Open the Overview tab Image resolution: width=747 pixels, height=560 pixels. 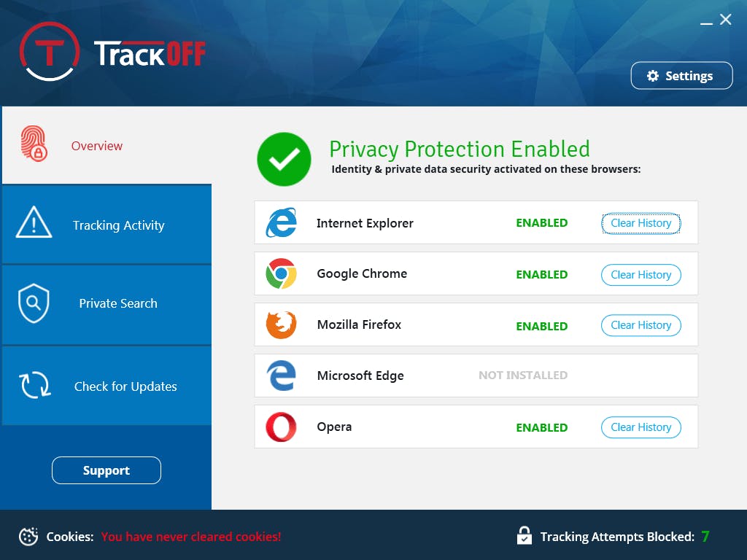pyautogui.click(x=107, y=146)
